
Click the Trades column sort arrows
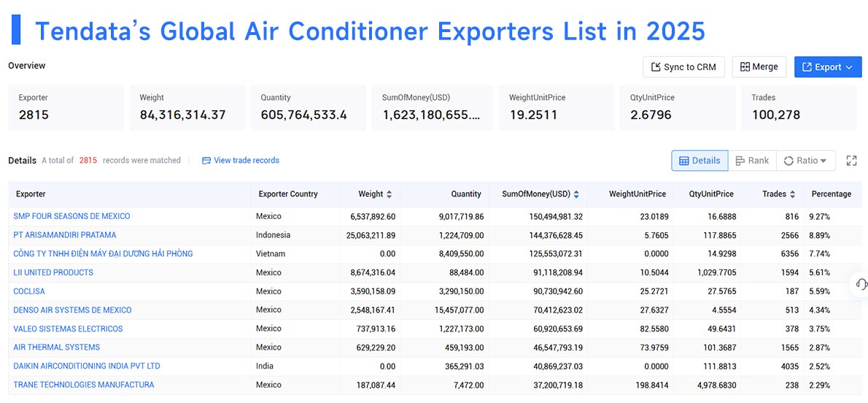pyautogui.click(x=792, y=195)
